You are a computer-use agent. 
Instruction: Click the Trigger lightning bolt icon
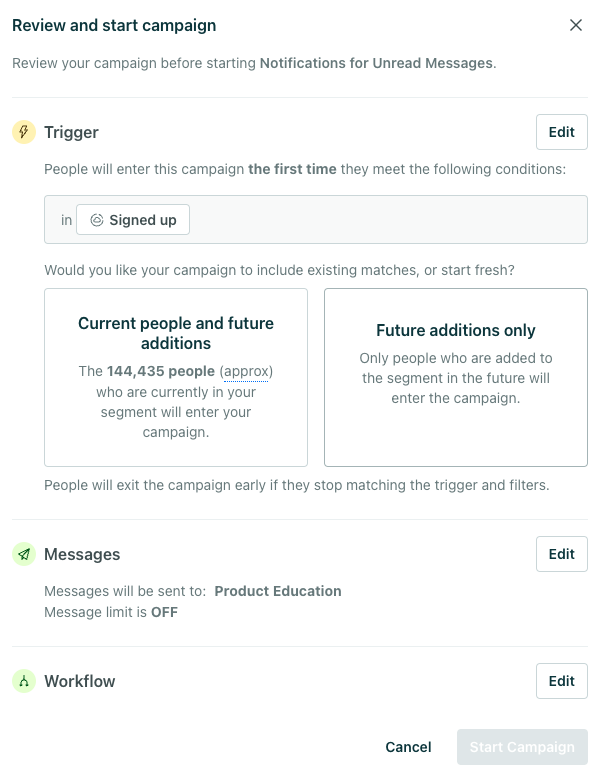(x=24, y=132)
